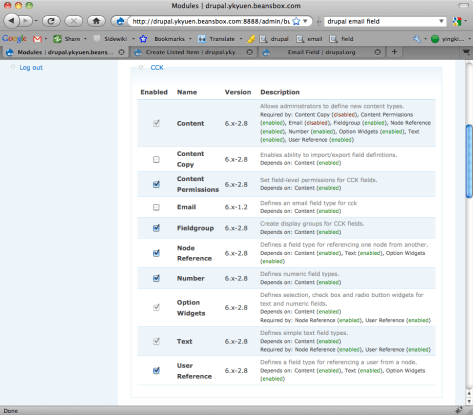Expand the Translate dropdown arrow
473x415 pixels.
[x=241, y=39]
